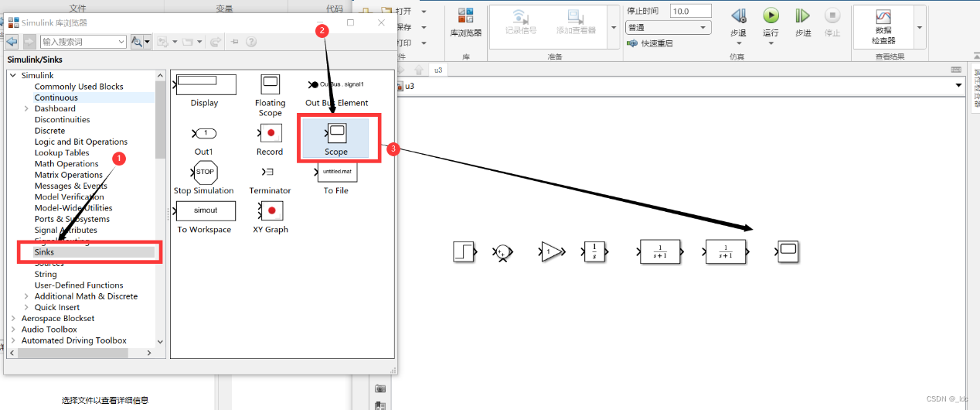Screen dimensions: 980x410
Task: Open the simulation mode dropdown 普通
Action: 668,27
